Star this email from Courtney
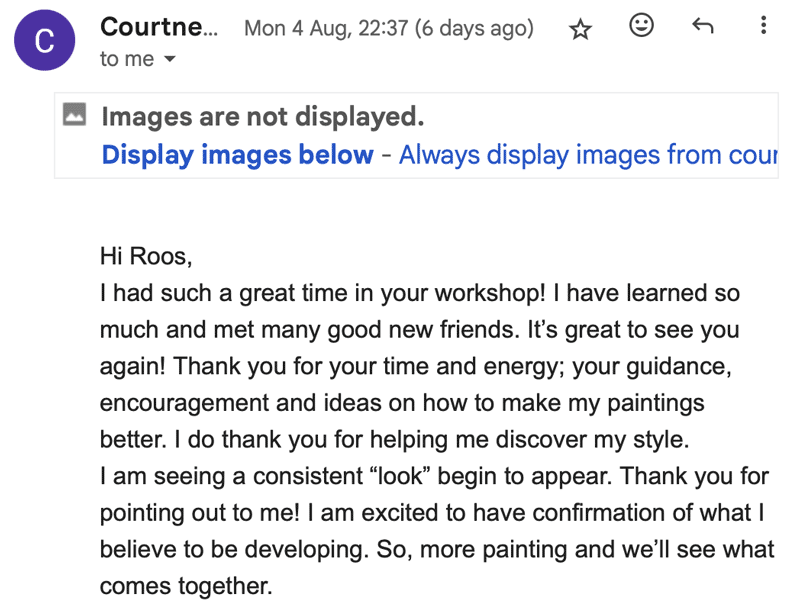Image resolution: width=800 pixels, height=612 pixels. pyautogui.click(x=580, y=30)
